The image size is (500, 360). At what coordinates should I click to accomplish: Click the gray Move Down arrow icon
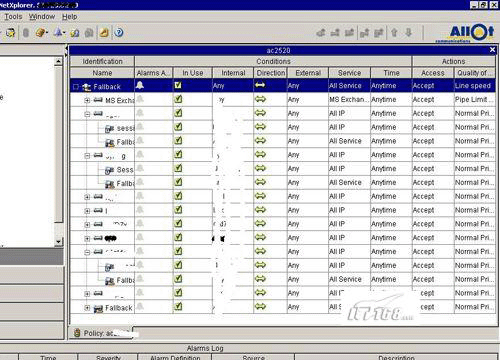click(409, 33)
